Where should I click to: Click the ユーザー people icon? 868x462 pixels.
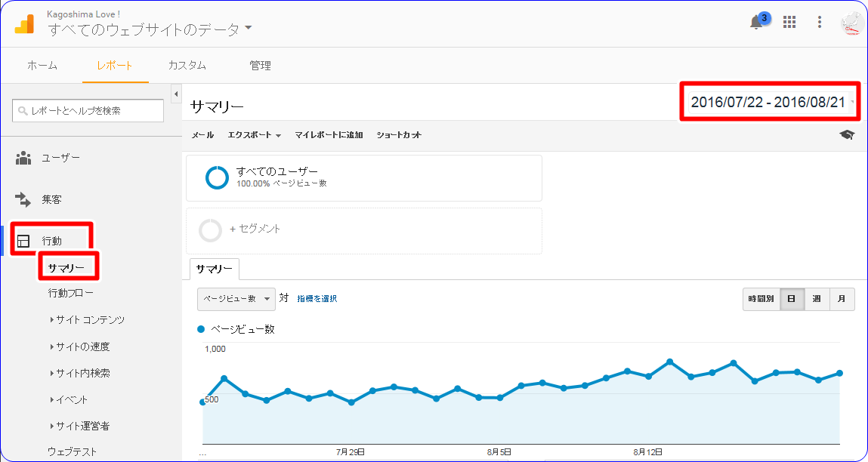[23, 158]
